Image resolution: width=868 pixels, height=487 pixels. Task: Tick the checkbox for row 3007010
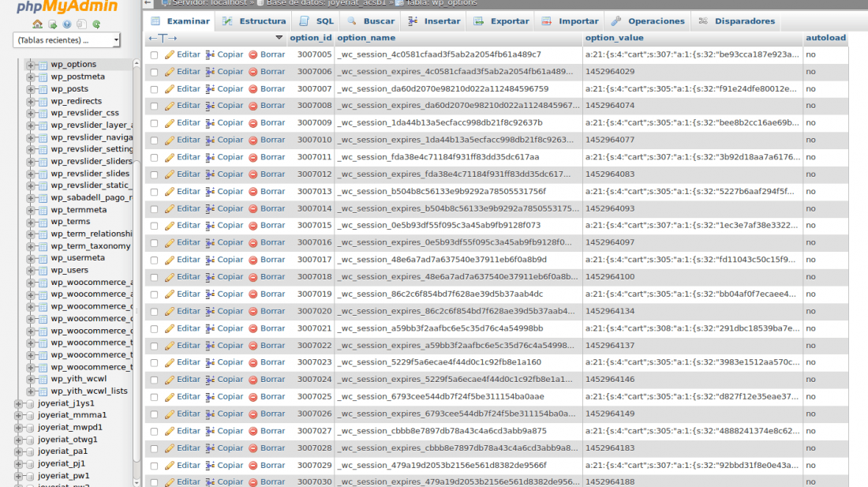(154, 140)
